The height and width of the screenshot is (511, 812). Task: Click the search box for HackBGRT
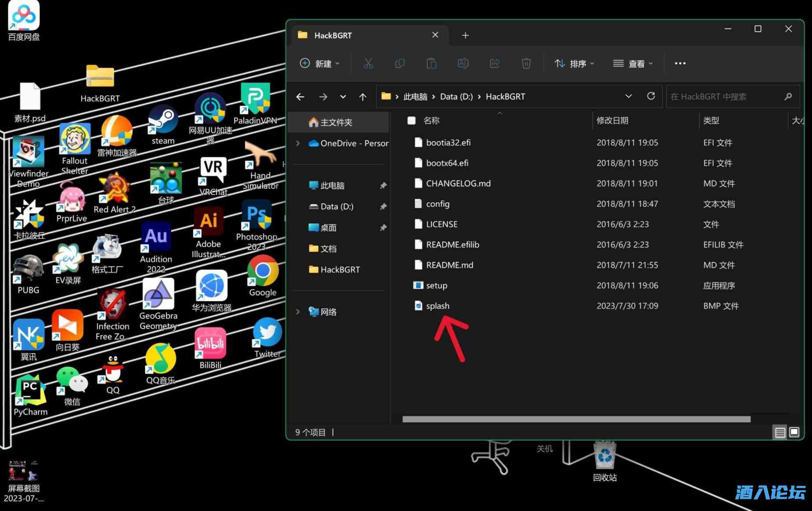point(723,97)
